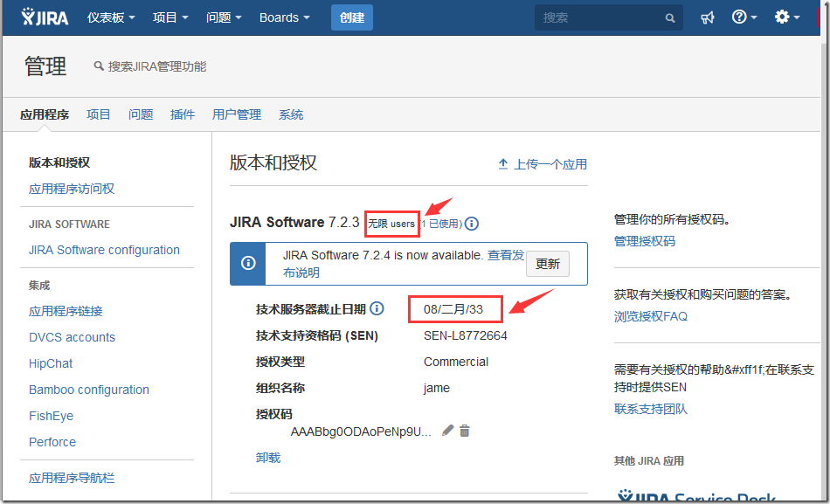830x504 pixels.
Task: Click the pencil icon to edit 授权码
Action: (448, 431)
